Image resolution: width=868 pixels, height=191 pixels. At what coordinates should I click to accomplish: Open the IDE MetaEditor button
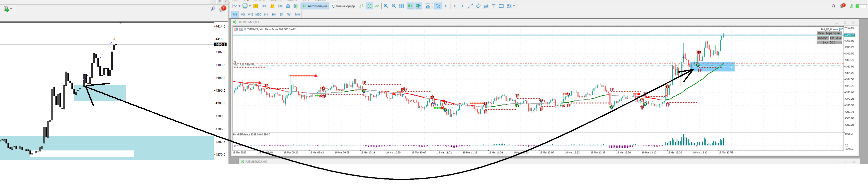point(265,6)
